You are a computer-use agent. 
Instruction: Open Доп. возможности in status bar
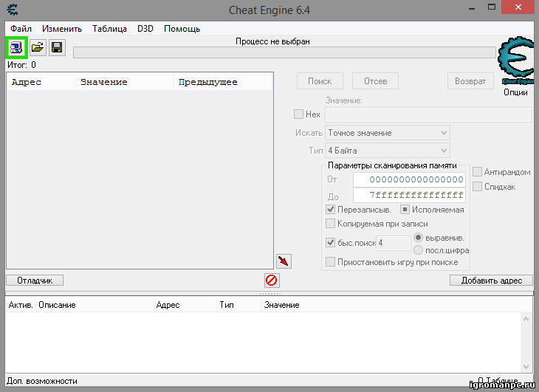42,381
